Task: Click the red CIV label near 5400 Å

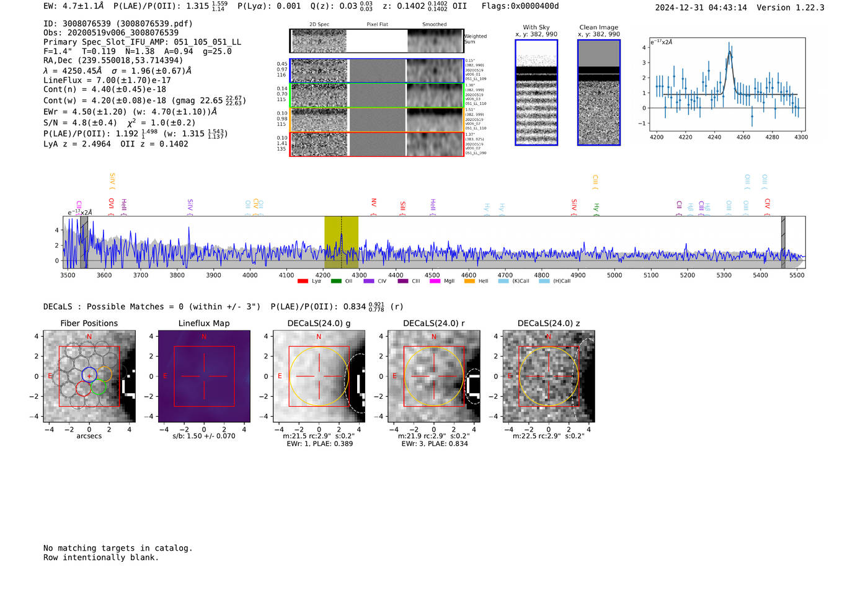Action: tap(768, 204)
